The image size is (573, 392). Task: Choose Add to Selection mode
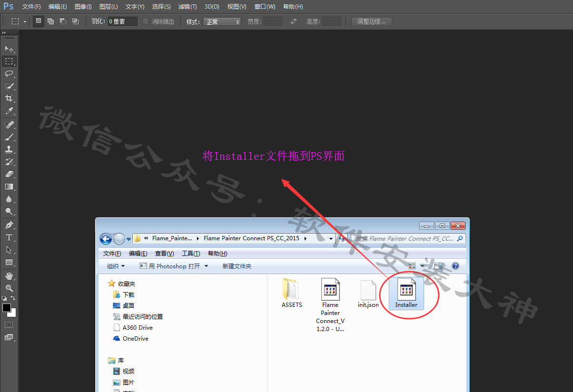pos(50,21)
